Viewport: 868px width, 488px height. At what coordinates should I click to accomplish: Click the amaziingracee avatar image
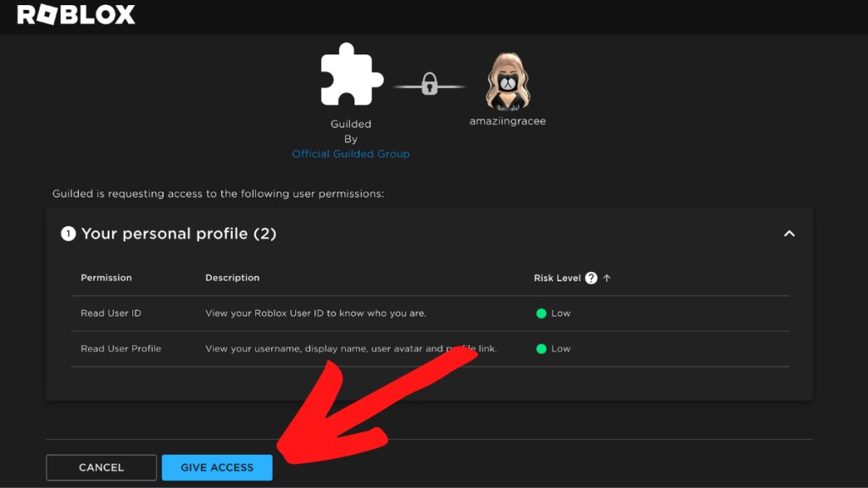click(508, 81)
